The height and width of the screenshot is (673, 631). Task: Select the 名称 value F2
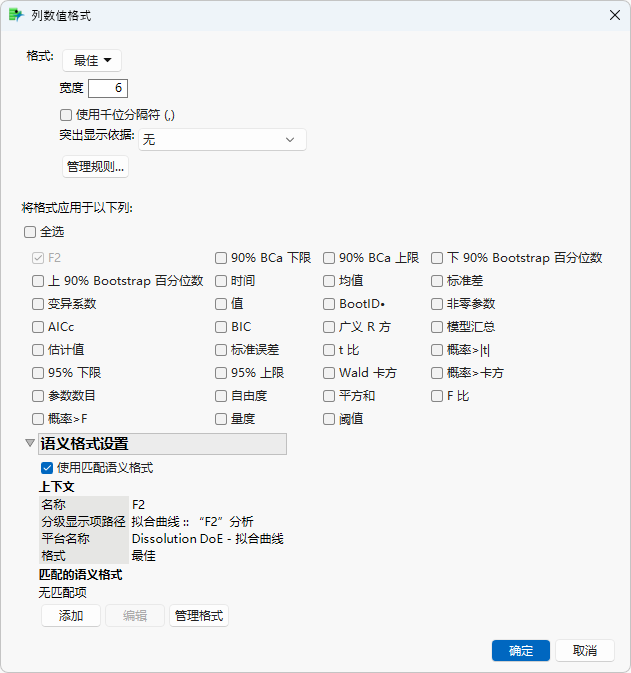(x=138, y=504)
